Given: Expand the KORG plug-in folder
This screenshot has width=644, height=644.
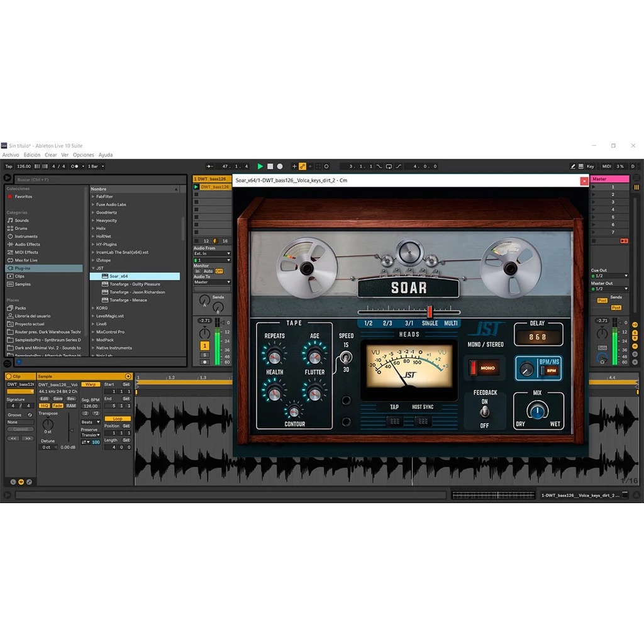Looking at the screenshot, I should click(x=93, y=308).
